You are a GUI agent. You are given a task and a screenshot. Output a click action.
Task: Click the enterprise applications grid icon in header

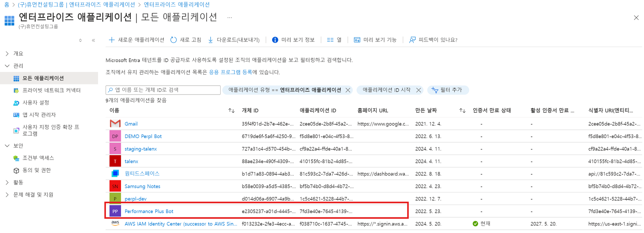coord(9,20)
